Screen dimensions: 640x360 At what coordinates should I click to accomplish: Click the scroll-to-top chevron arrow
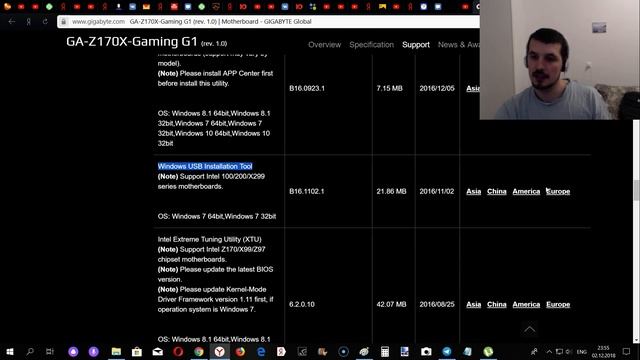529,329
